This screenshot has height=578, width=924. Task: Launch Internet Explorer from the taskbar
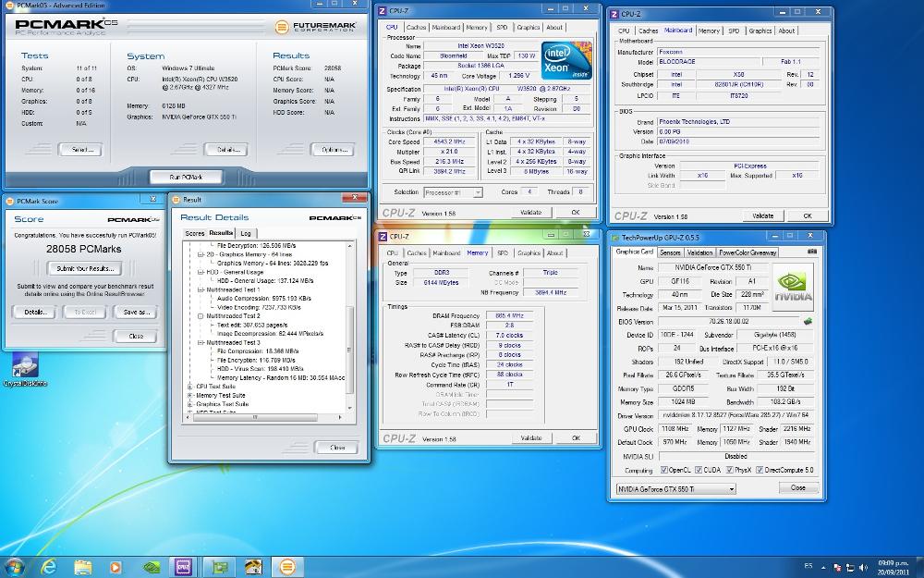[48, 568]
